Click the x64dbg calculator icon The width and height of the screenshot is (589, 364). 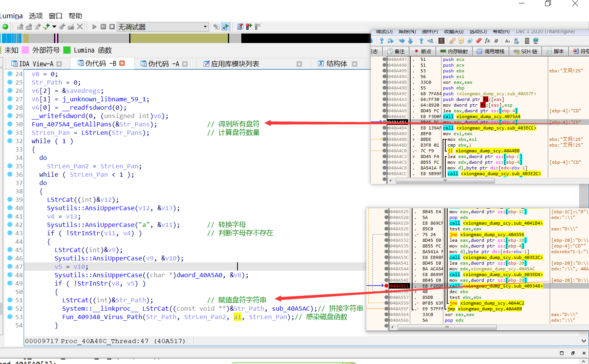(527, 41)
